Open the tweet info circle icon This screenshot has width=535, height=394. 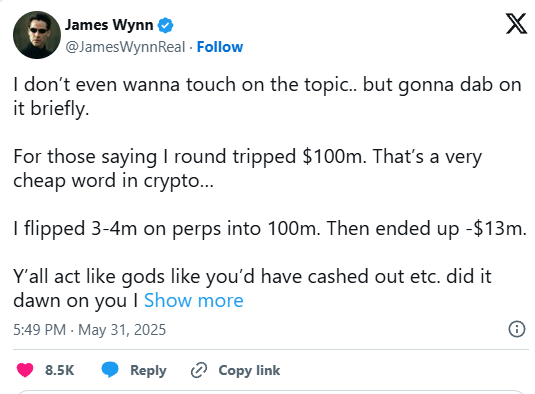pos(517,329)
